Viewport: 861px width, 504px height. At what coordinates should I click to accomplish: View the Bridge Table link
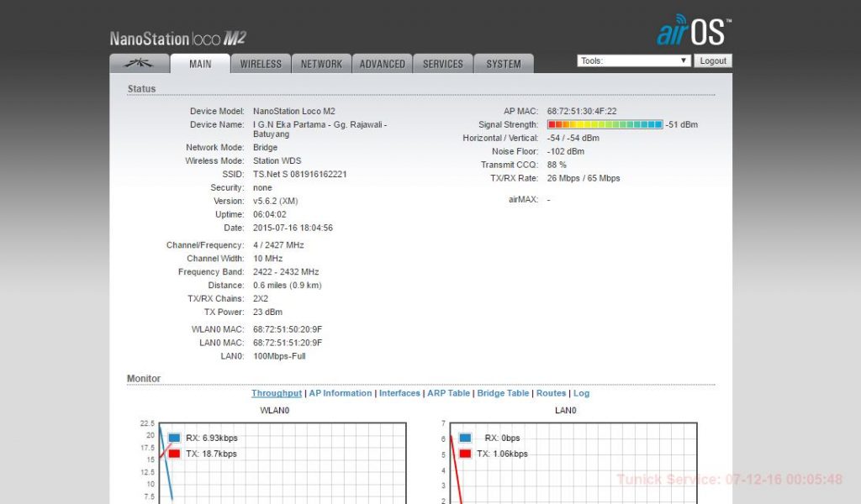tap(503, 393)
